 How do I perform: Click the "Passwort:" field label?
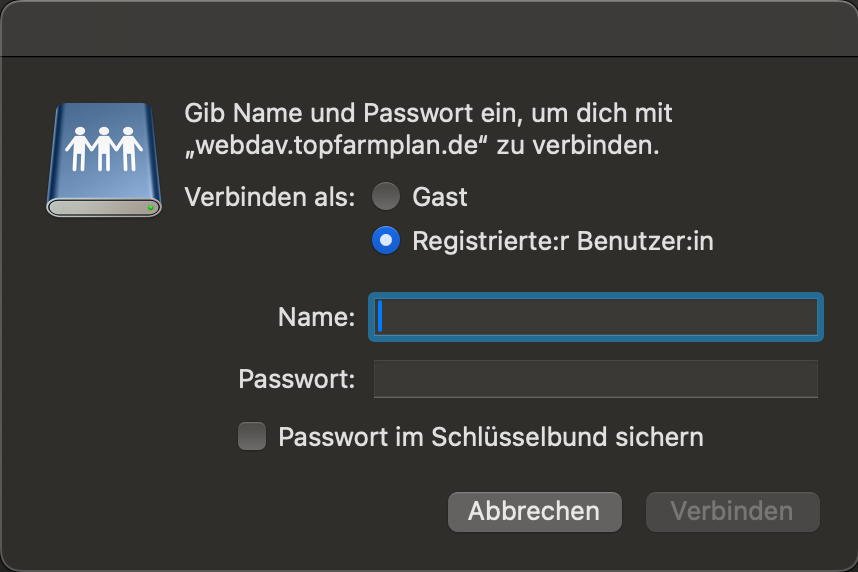pyautogui.click(x=297, y=380)
